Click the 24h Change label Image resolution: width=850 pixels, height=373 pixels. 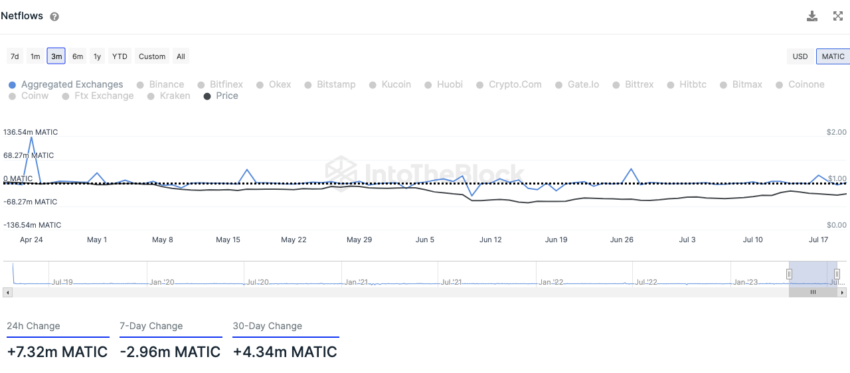[34, 326]
